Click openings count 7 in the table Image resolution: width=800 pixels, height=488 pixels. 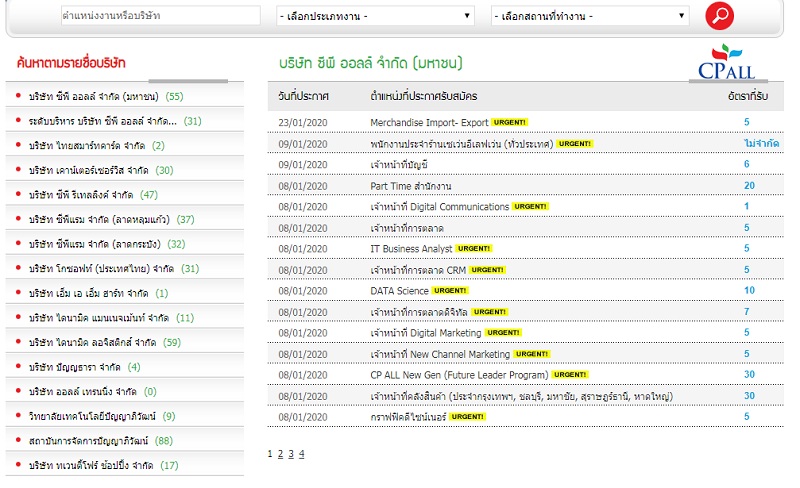tap(746, 311)
